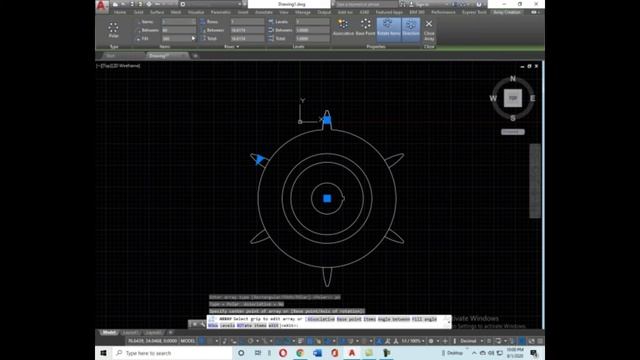Open command line customize wrench
This screenshot has height=360, width=640.
pos(202,324)
